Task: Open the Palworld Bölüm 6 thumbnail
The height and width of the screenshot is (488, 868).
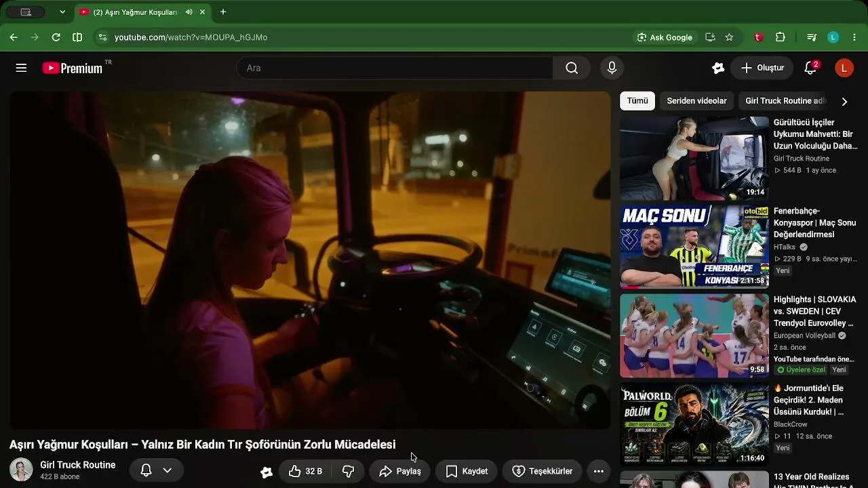Action: (x=694, y=424)
